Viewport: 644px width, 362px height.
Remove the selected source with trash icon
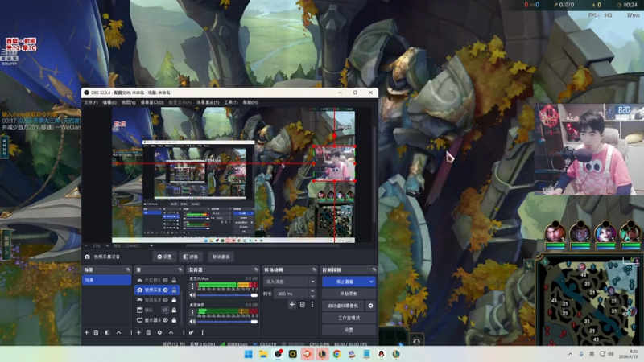pyautogui.click(x=149, y=332)
